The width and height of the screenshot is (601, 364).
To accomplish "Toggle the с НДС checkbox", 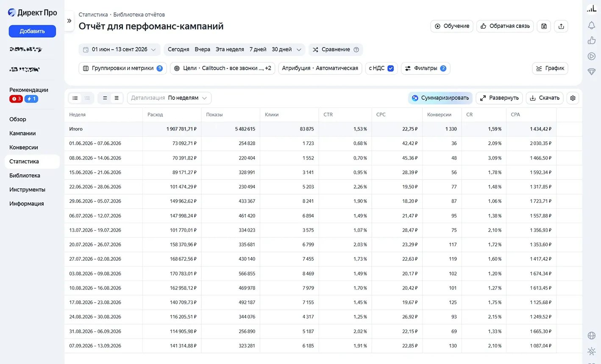I will coord(390,68).
